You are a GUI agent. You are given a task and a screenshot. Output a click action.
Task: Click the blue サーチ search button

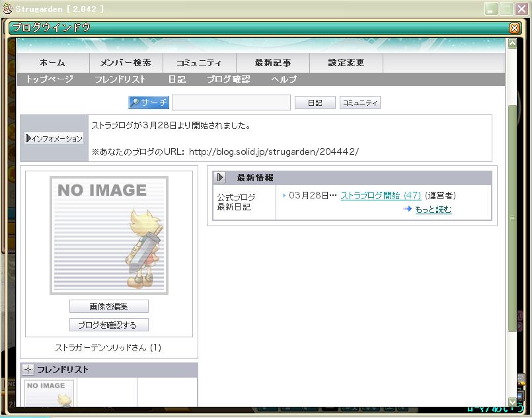(x=149, y=103)
